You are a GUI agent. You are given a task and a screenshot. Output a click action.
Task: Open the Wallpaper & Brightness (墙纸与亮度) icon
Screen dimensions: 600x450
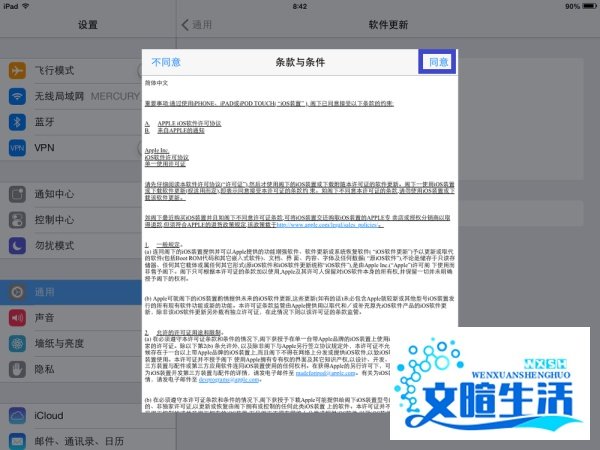[x=17, y=343]
